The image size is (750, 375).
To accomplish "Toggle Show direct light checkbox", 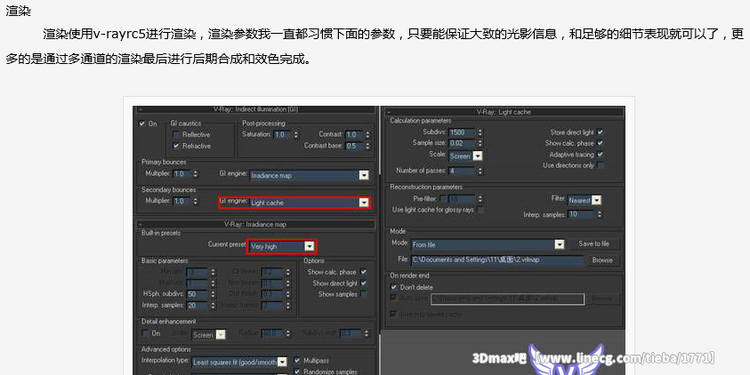I will [x=364, y=283].
